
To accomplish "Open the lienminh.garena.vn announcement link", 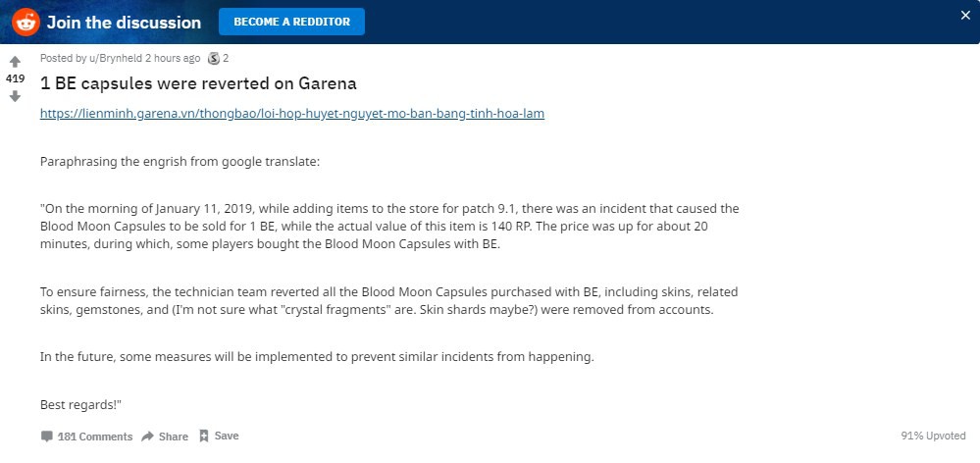I will [292, 114].
